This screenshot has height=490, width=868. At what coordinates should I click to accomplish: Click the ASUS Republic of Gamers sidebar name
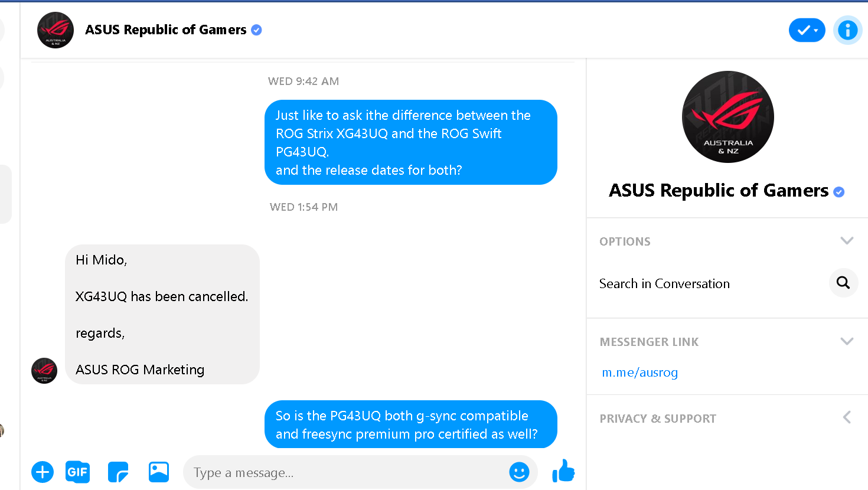click(719, 190)
